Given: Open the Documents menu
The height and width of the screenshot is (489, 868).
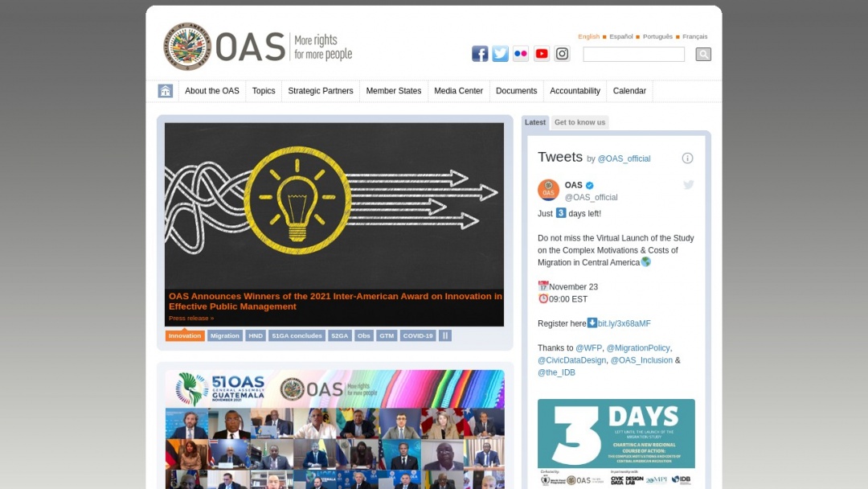Looking at the screenshot, I should pos(516,91).
